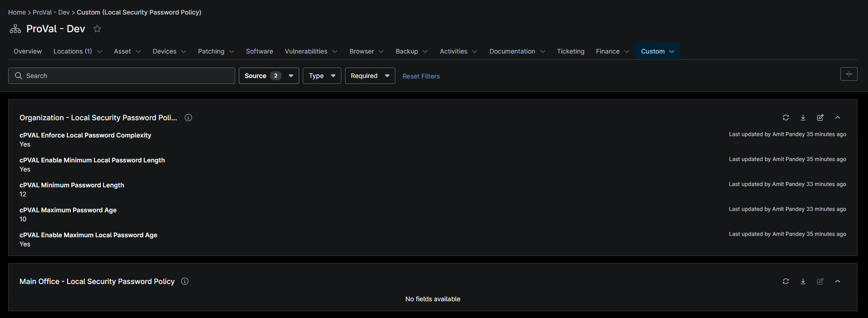The width and height of the screenshot is (868, 318).
Task: Click the Custom (Local Security Password Policy) breadcrumb
Action: (x=139, y=12)
